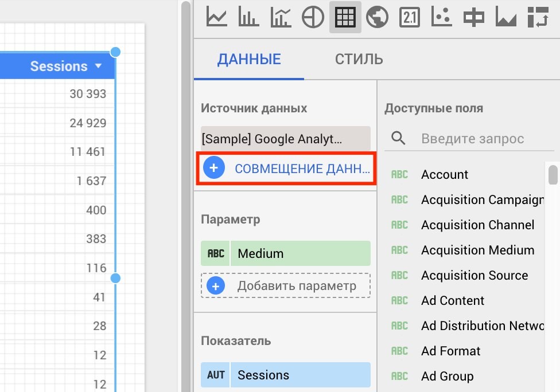Select the combo chart icon
Image resolution: width=560 pixels, height=392 pixels.
pos(280,17)
